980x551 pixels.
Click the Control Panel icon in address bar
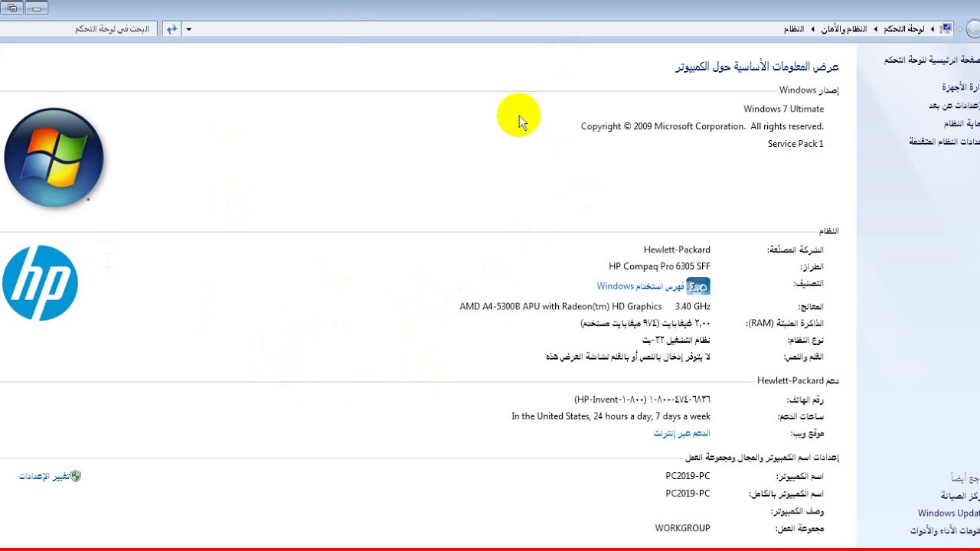tap(946, 29)
